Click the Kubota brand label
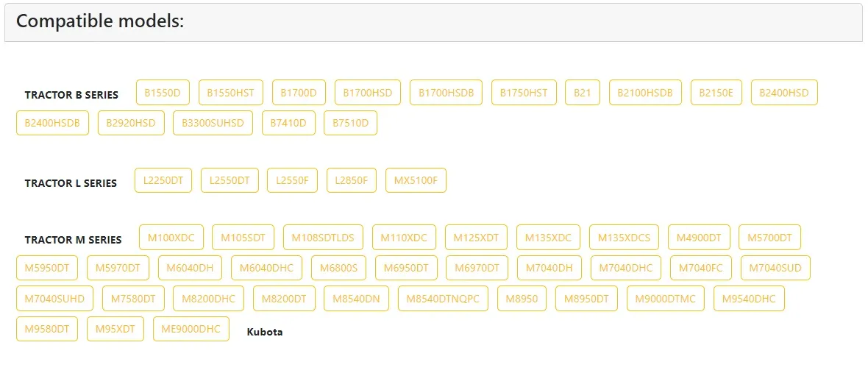 pos(265,332)
